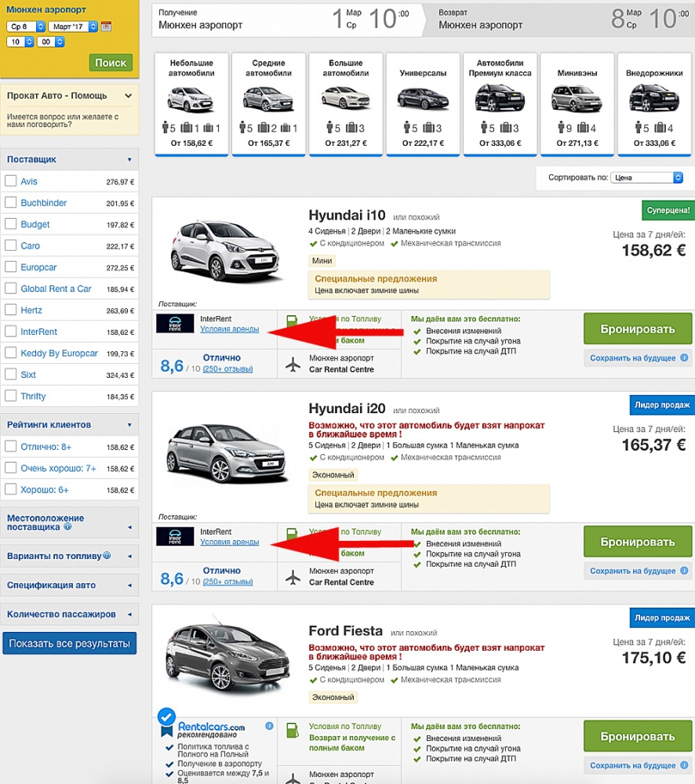695x784 pixels.
Task: Open the minutes dropdown showing 00
Action: pos(51,42)
